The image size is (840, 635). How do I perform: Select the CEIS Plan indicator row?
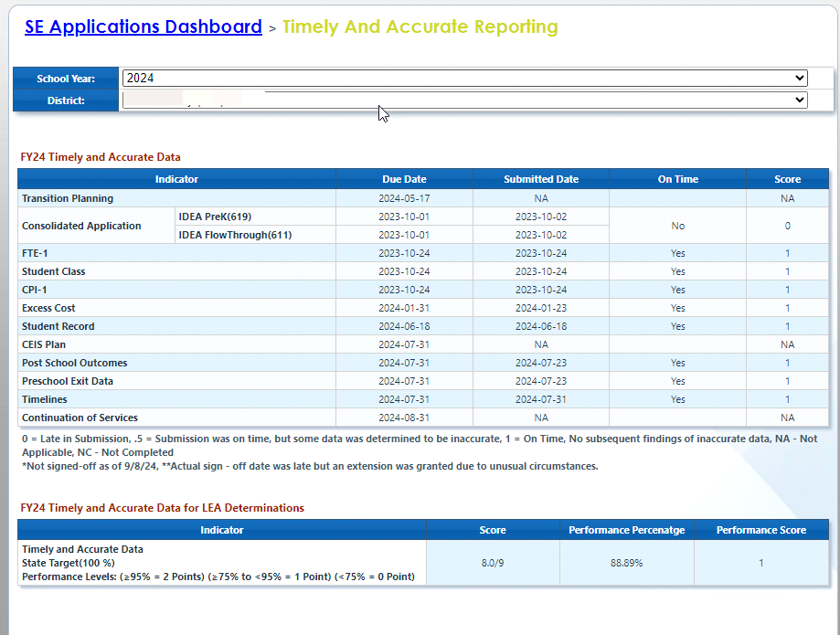tap(44, 344)
